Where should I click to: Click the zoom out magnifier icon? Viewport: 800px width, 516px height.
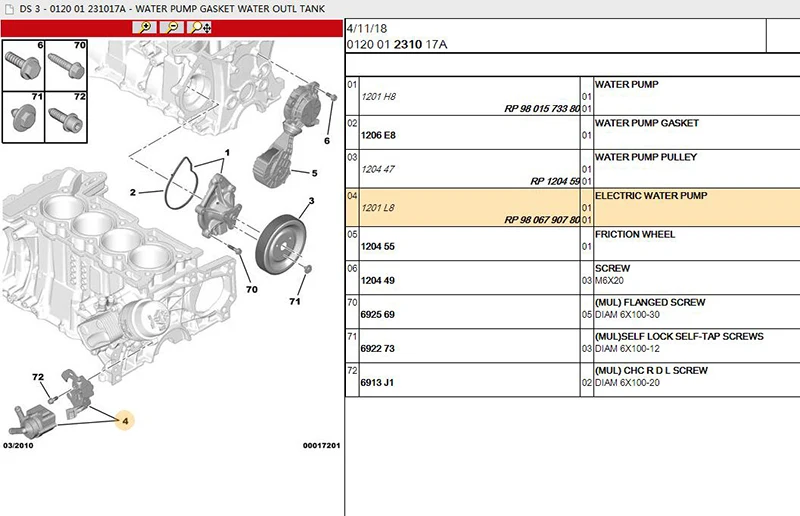[171, 27]
